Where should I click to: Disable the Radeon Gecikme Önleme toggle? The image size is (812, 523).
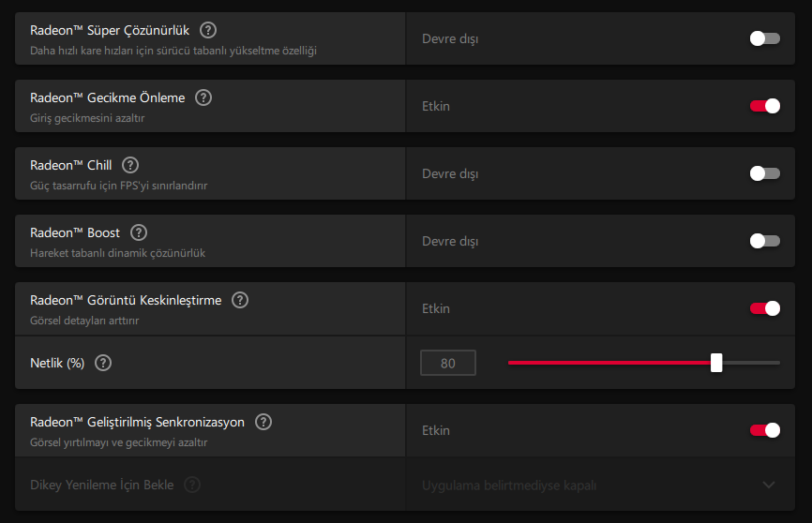[x=765, y=106]
